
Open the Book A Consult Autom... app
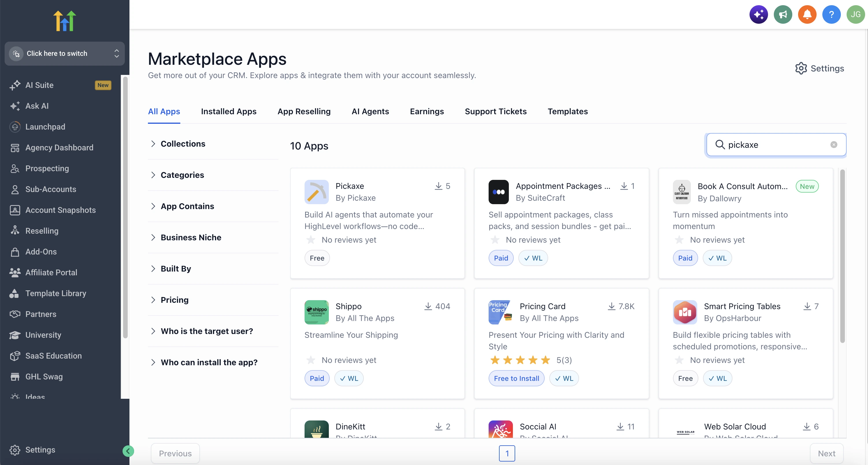[x=742, y=187]
